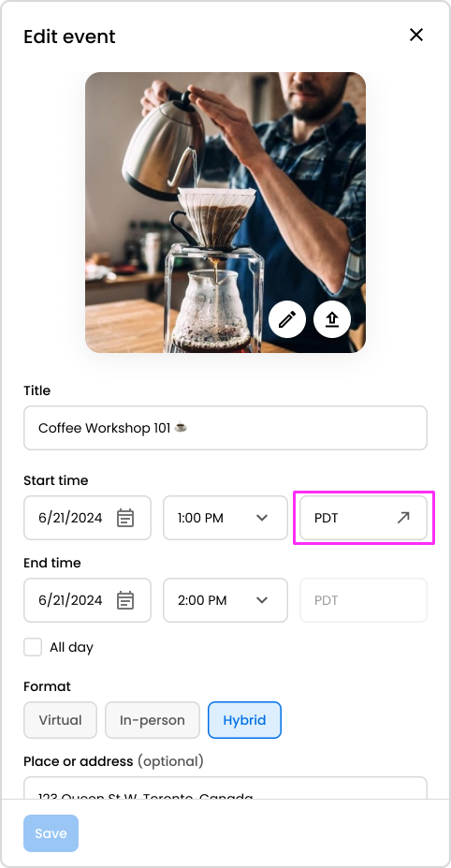Open the end date calendar icon
This screenshot has height=868, width=451.
pos(125,600)
